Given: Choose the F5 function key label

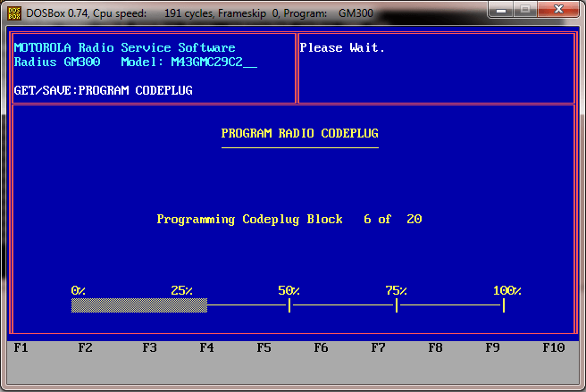Looking at the screenshot, I should pyautogui.click(x=264, y=347).
